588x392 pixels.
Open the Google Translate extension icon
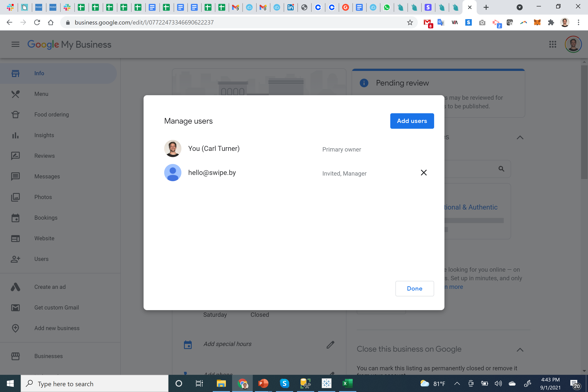point(441,23)
